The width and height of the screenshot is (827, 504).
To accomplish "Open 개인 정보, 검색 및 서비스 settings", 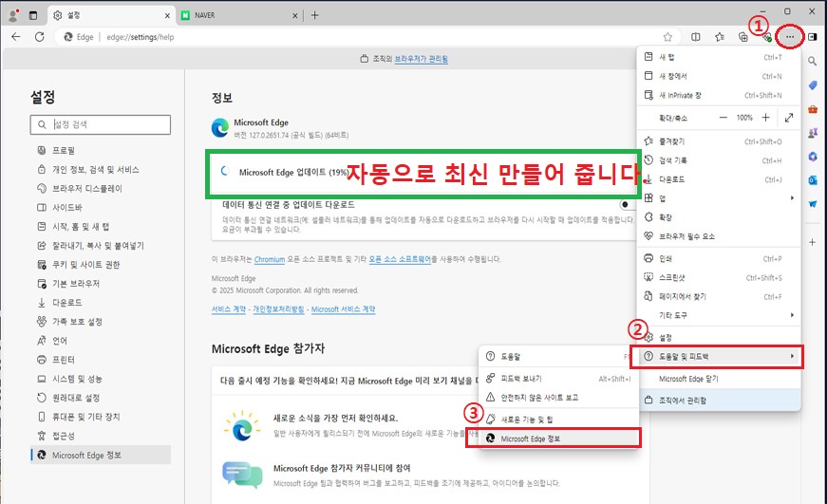I will tap(101, 169).
